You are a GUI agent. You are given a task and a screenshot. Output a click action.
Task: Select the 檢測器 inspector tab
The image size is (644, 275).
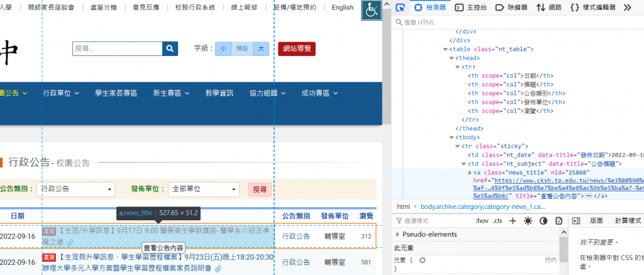click(430, 8)
